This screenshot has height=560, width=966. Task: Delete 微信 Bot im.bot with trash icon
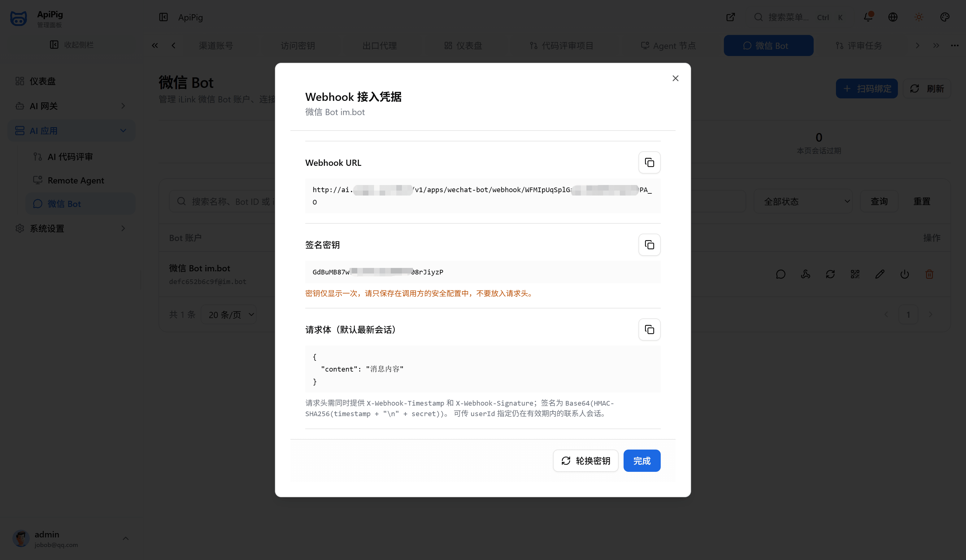[929, 274]
